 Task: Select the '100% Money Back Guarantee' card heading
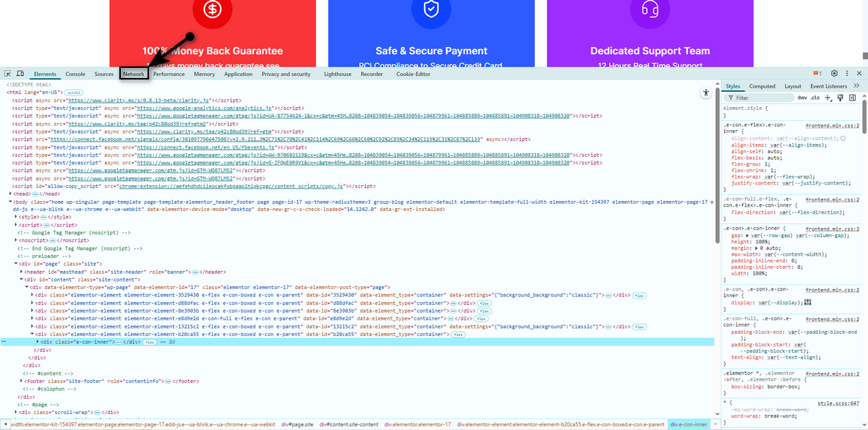click(213, 51)
